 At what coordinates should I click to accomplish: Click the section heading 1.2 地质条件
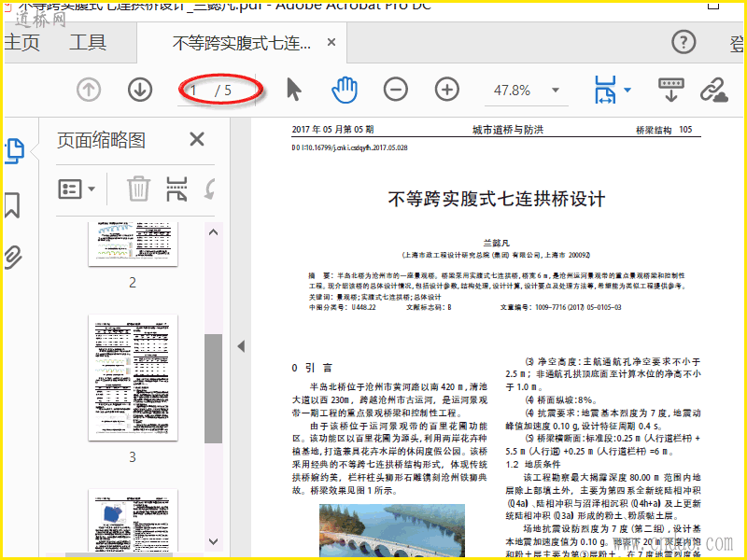pos(533,464)
